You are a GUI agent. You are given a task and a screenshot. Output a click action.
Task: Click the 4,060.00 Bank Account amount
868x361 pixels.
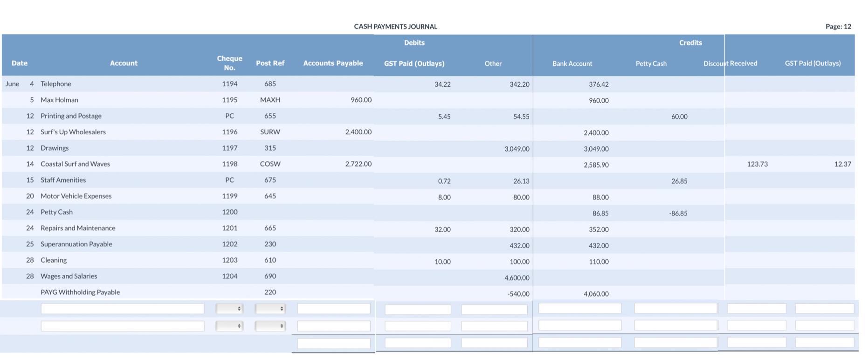[x=596, y=294]
